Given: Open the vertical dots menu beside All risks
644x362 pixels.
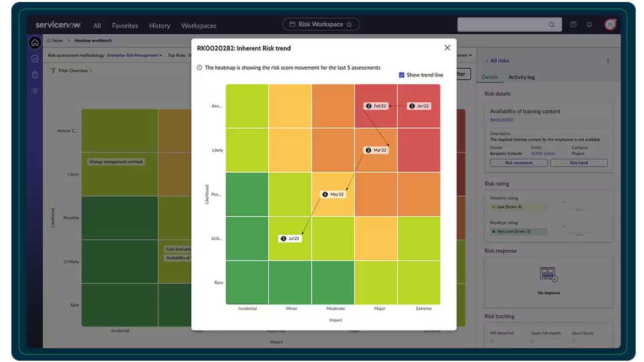Looking at the screenshot, I should pyautogui.click(x=608, y=61).
